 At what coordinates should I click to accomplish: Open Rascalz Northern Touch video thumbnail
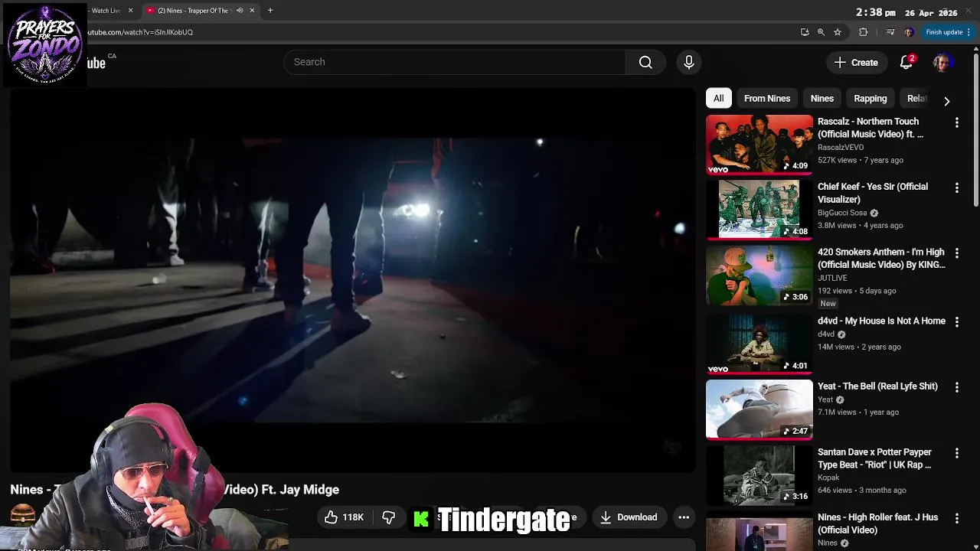[759, 145]
